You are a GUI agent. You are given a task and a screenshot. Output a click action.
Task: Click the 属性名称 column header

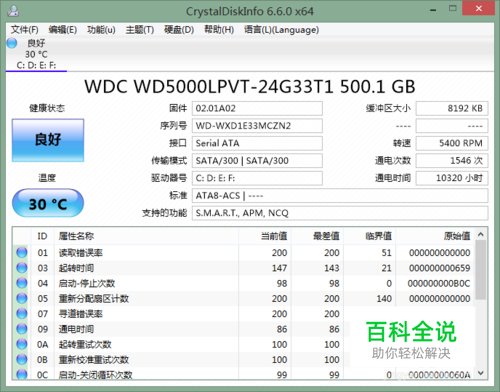click(146, 236)
